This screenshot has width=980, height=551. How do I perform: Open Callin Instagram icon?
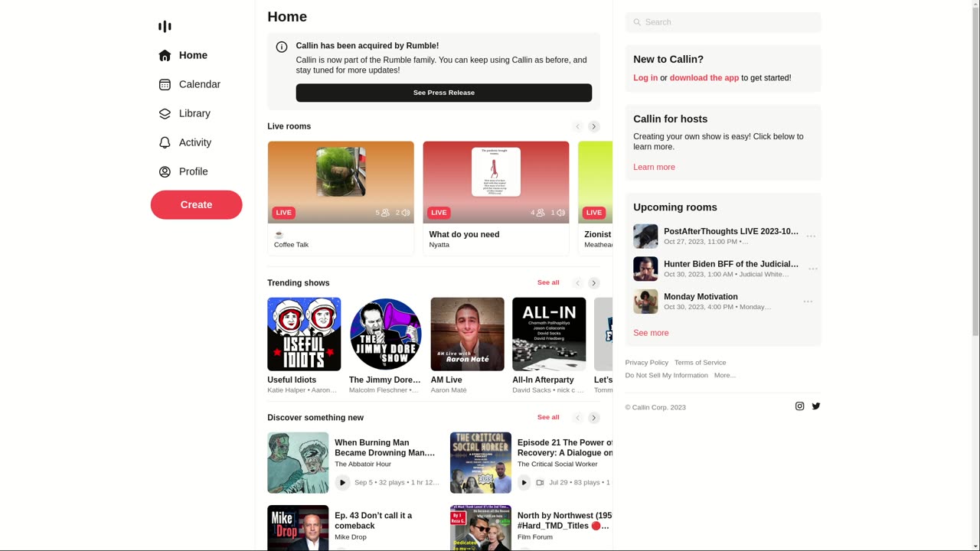tap(799, 406)
